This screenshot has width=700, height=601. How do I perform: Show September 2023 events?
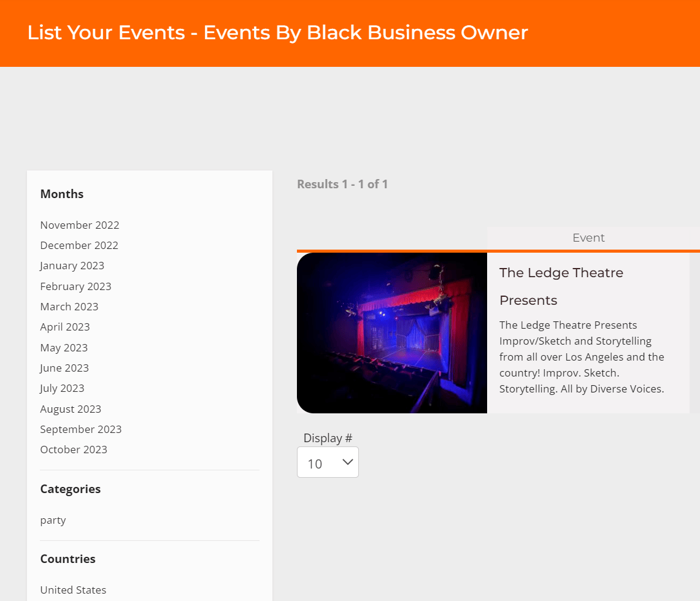coord(81,429)
